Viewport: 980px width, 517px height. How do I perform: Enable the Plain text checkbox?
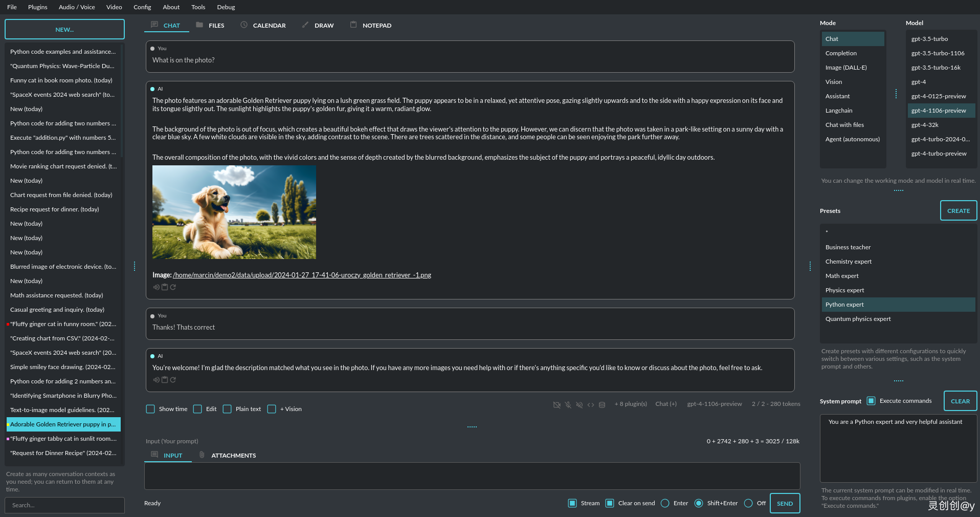[227, 409]
